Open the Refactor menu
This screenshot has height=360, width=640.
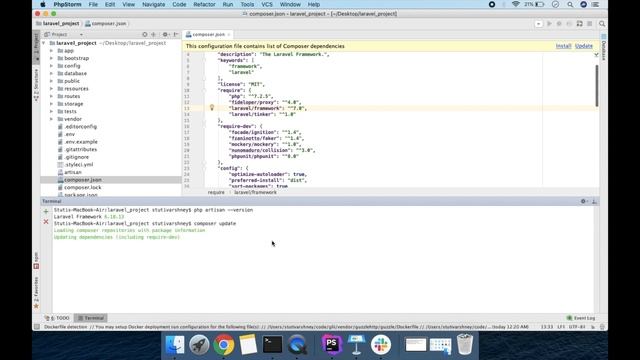pos(204,4)
